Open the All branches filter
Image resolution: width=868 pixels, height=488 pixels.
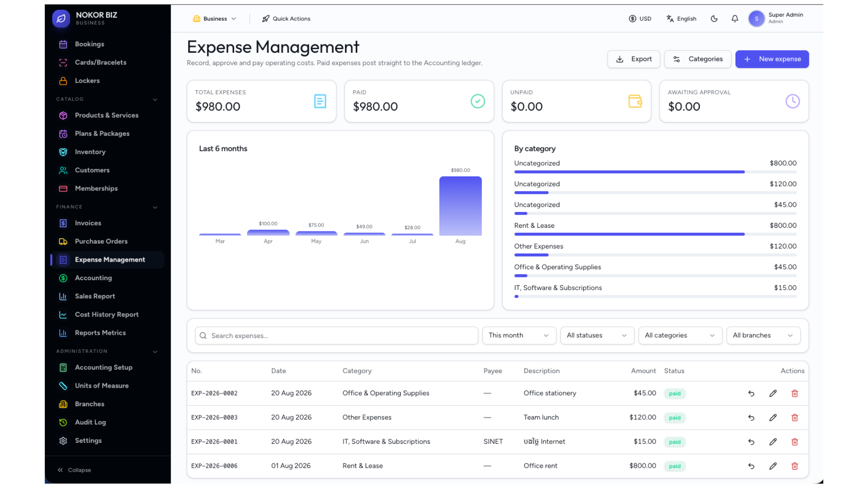tap(763, 336)
